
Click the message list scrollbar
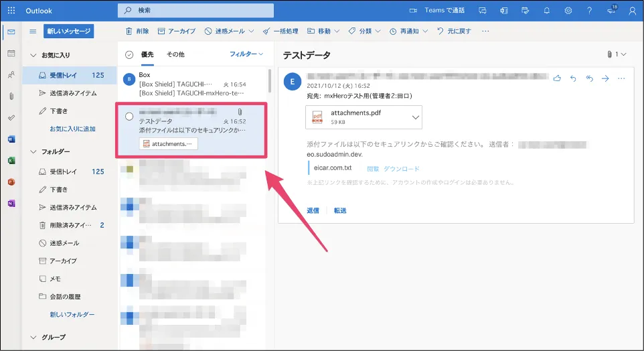coord(270,81)
